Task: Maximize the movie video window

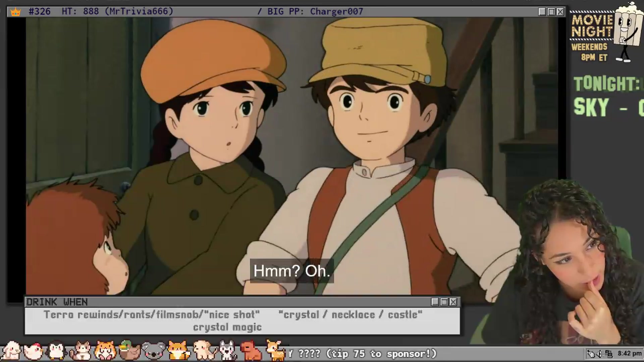Action: pyautogui.click(x=551, y=12)
